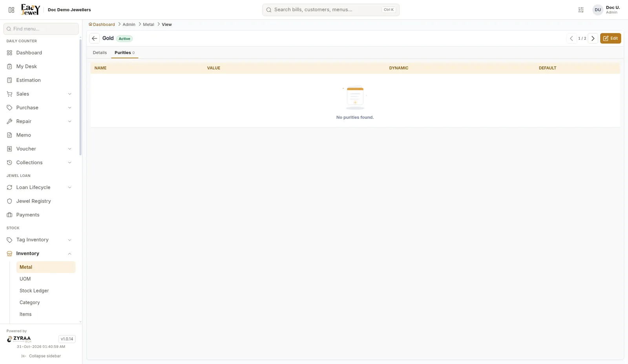
Task: Expand the Voucher menu chevron
Action: point(69,149)
